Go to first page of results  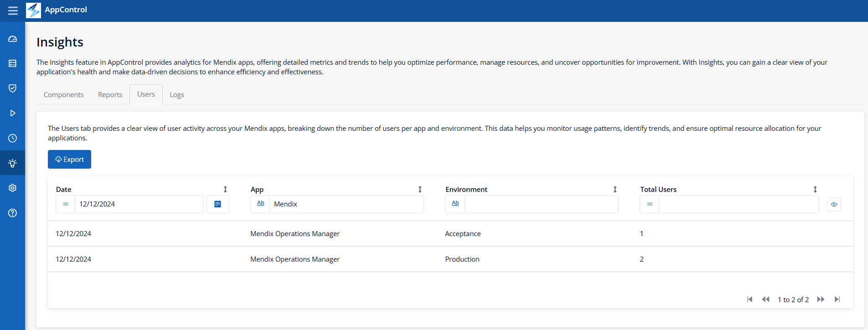(749, 299)
